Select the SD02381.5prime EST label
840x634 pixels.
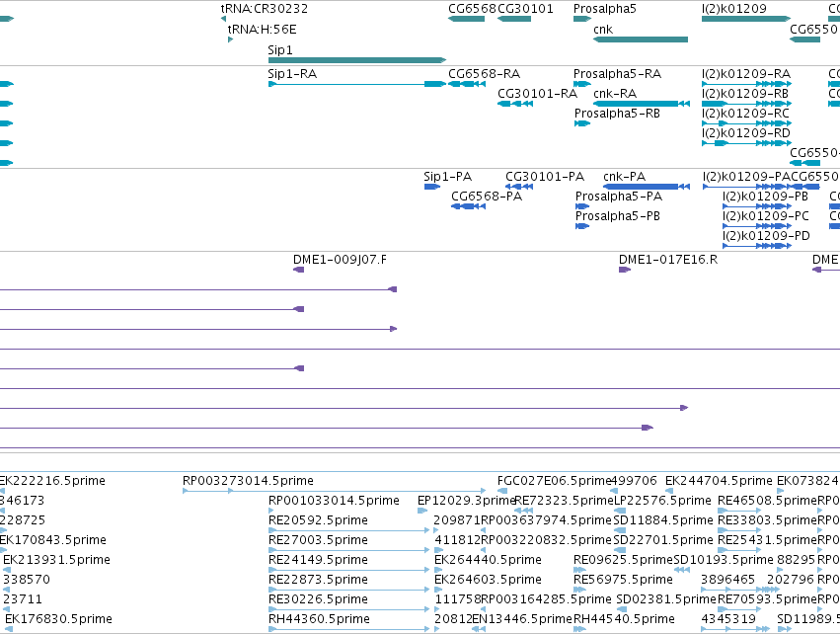point(666,599)
